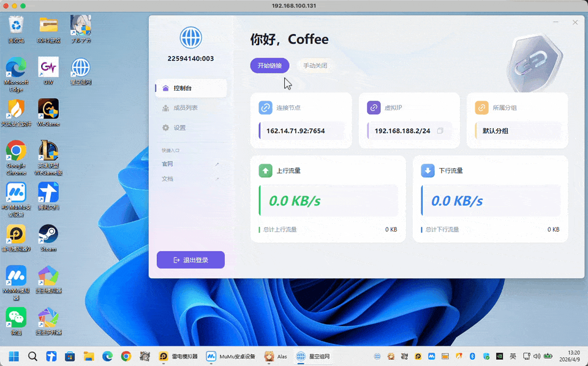Click the 手动关闭 status button
588x366 pixels.
coord(315,66)
